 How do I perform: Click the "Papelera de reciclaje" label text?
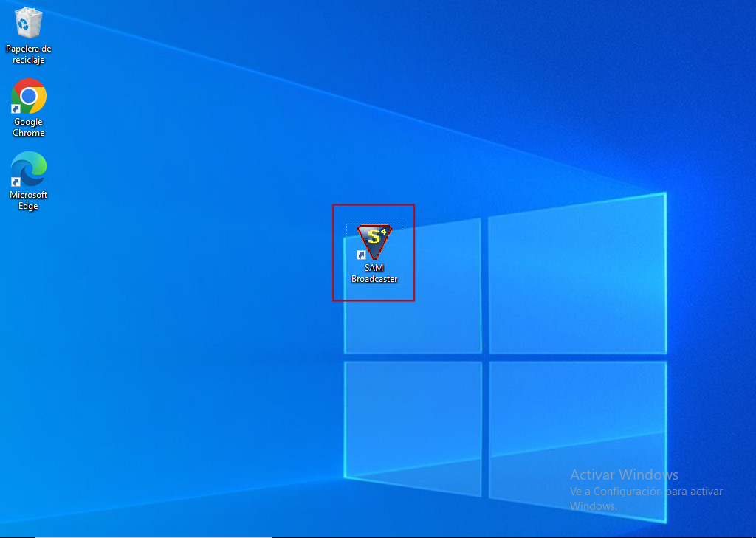(29, 54)
